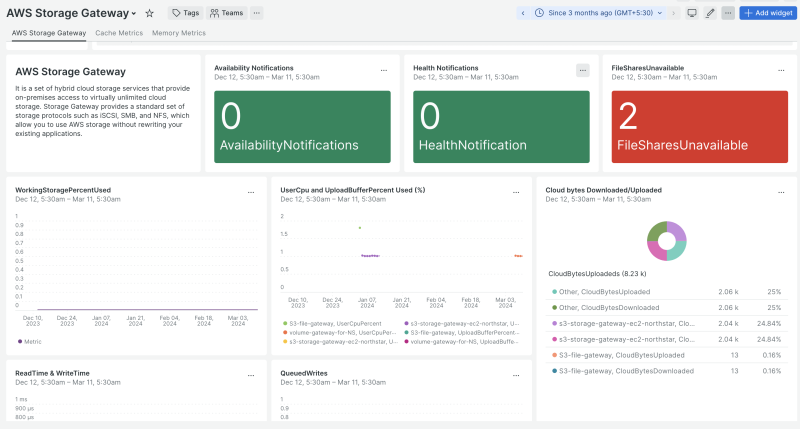The image size is (800, 429).
Task: Click the red FileSharesUnavailable billboard
Action: pos(699,127)
